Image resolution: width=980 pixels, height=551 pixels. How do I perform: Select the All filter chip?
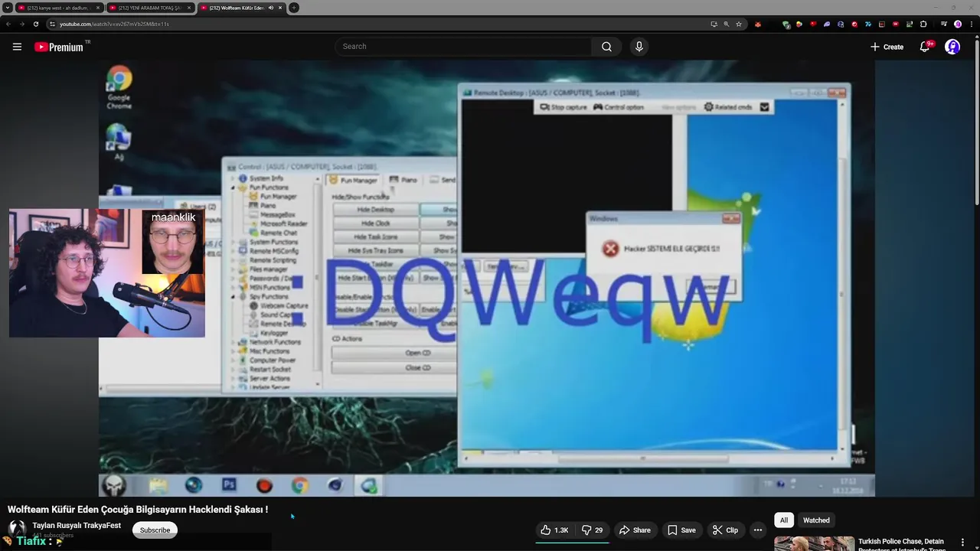click(x=783, y=520)
